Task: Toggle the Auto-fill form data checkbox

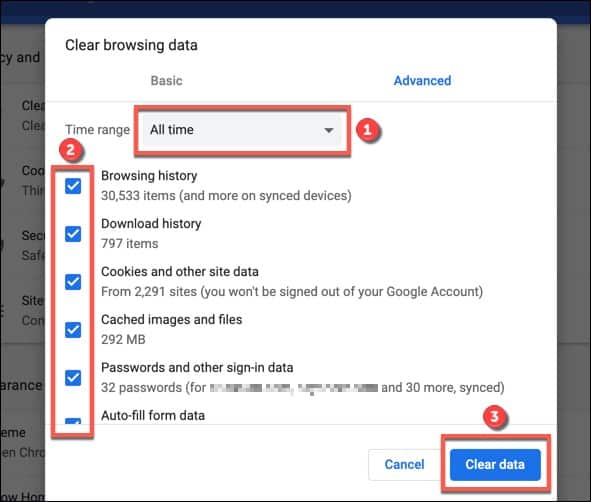Action: pos(73,421)
